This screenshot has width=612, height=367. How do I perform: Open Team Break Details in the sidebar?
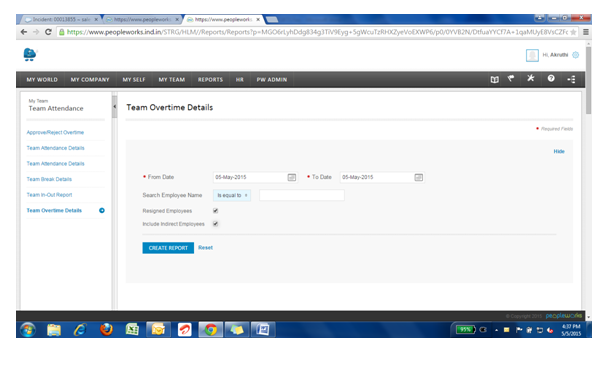coord(49,179)
